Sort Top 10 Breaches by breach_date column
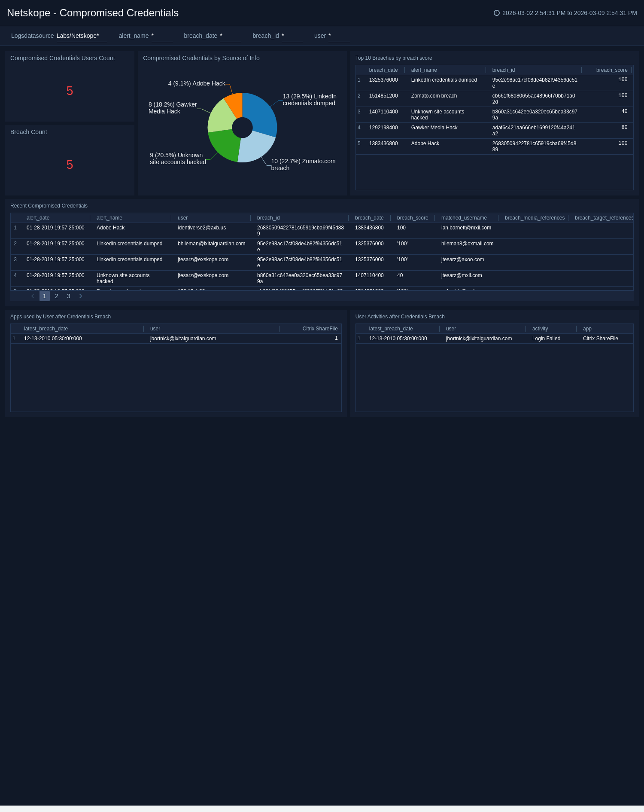 click(383, 70)
